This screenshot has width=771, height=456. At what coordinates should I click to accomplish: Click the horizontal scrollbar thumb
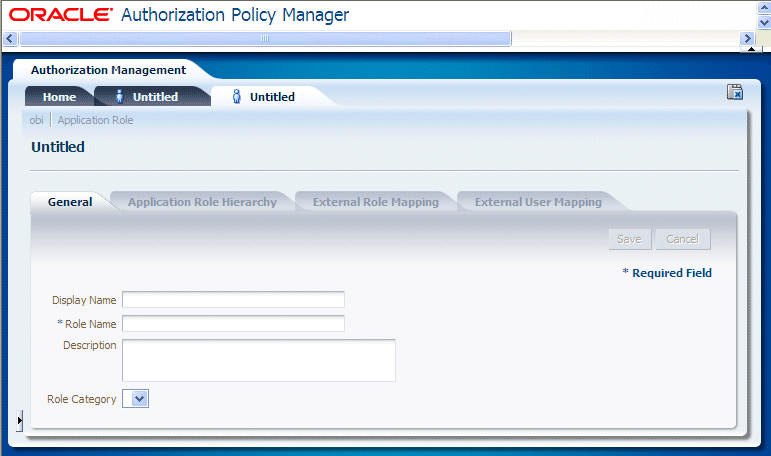pos(265,38)
